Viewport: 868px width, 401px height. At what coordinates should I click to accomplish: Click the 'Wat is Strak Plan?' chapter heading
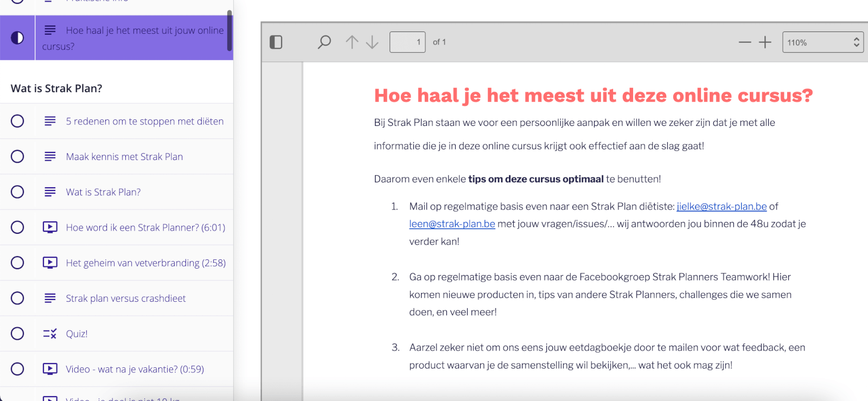tap(56, 88)
